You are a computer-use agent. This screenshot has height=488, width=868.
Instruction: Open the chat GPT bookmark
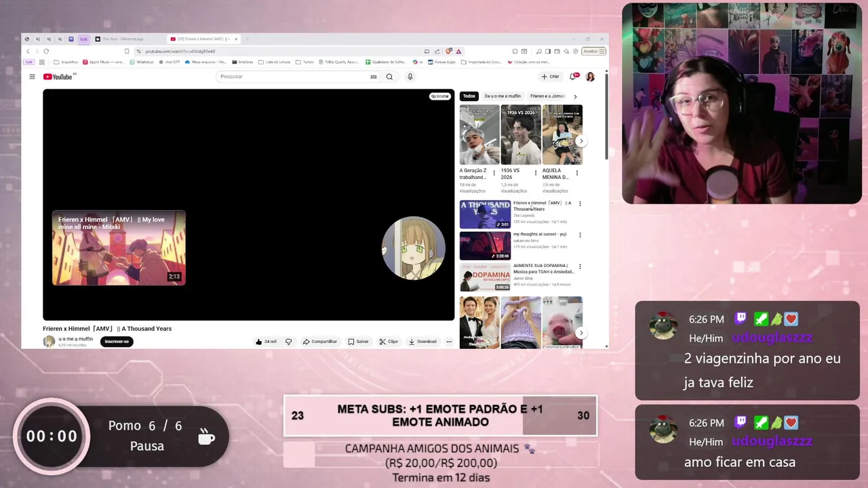coord(170,62)
